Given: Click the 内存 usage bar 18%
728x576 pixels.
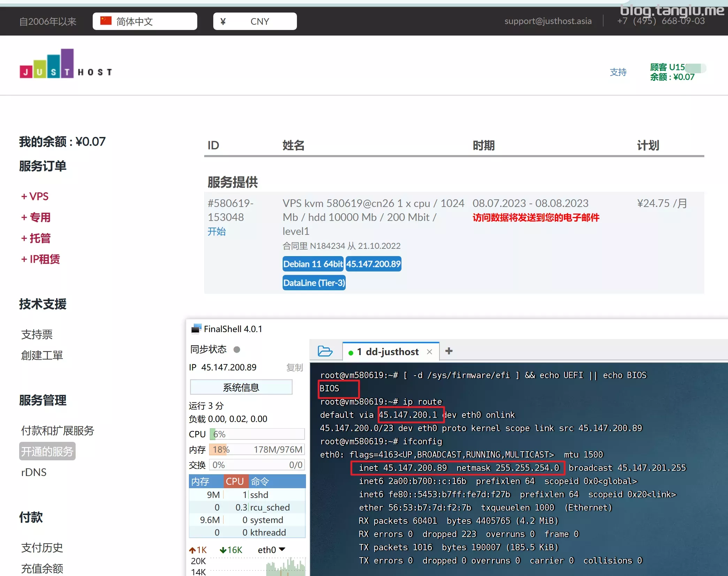Looking at the screenshot, I should pyautogui.click(x=257, y=450).
